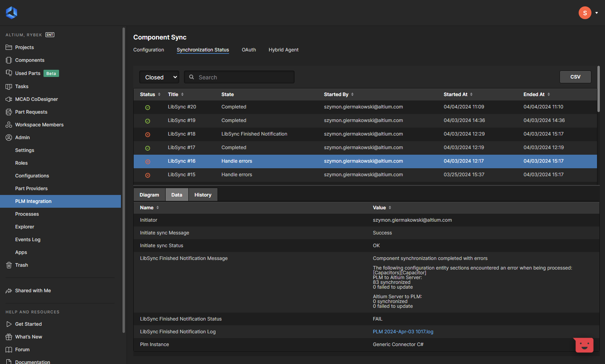Image resolution: width=605 pixels, height=364 pixels.
Task: Click the Altium 365 logo icon
Action: pos(12,13)
